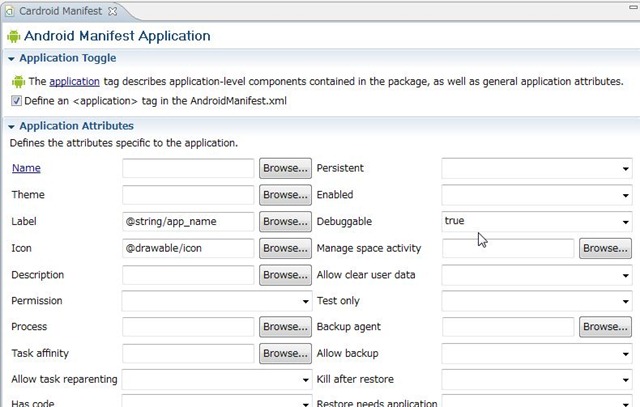Browse for the Theme attribute
The image size is (640, 407).
[285, 195]
